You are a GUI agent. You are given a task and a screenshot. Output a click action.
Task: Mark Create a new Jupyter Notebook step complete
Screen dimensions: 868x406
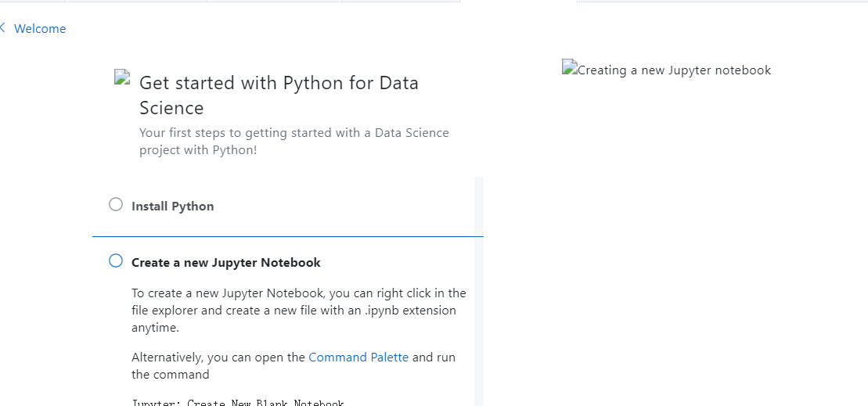(x=116, y=260)
